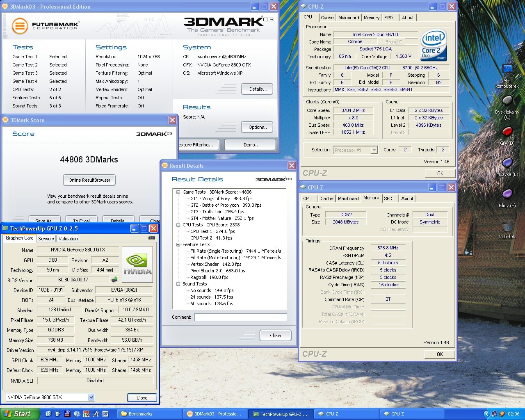Click the red-patterned quick launch icon
This screenshot has height=420, width=525.
pos(86,414)
